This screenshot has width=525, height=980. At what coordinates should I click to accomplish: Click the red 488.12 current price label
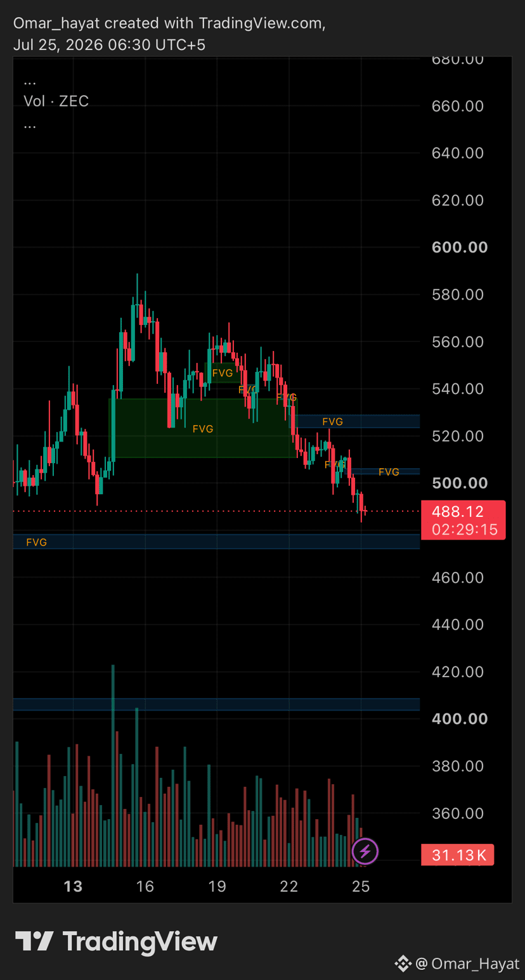pyautogui.click(x=458, y=511)
